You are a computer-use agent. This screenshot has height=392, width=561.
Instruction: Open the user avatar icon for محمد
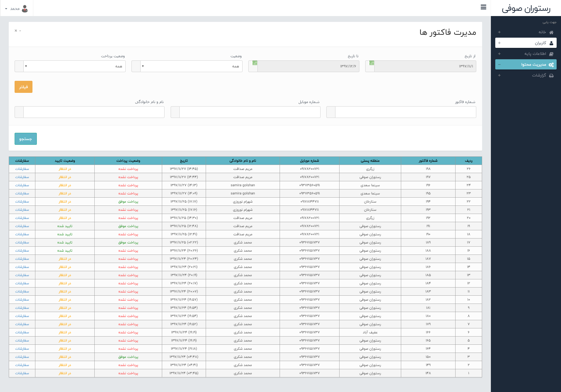(25, 9)
